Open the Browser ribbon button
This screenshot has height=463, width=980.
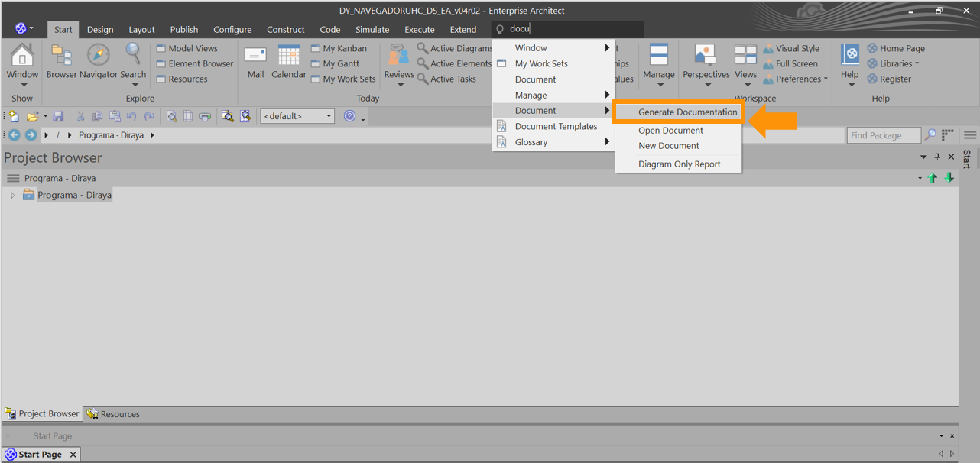(x=61, y=62)
